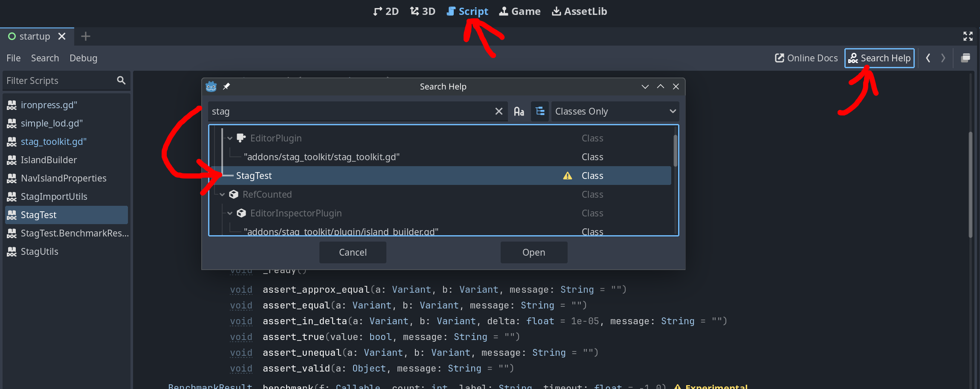This screenshot has height=389, width=980.
Task: Open the Classes Only filter dropdown
Action: click(x=615, y=111)
